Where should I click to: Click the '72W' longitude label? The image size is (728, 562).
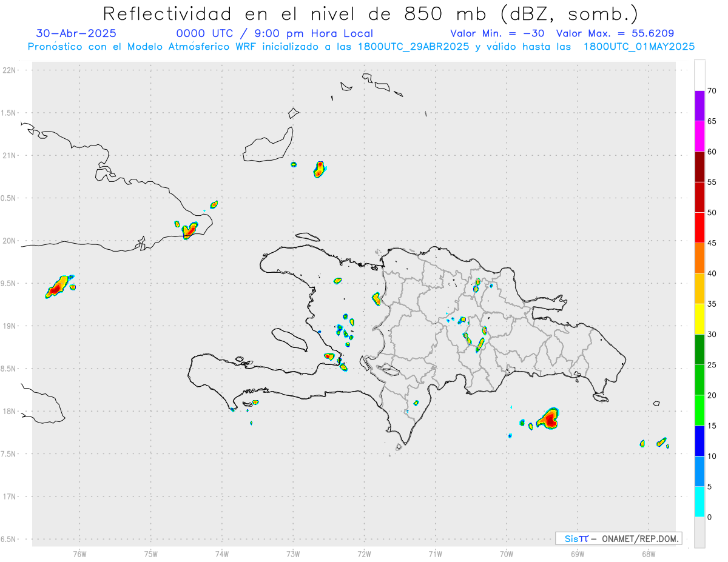click(364, 554)
